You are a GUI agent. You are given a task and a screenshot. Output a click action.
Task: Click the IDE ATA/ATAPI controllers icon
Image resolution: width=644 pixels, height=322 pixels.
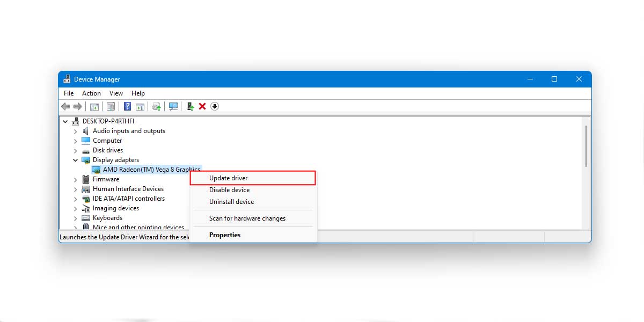tap(86, 199)
